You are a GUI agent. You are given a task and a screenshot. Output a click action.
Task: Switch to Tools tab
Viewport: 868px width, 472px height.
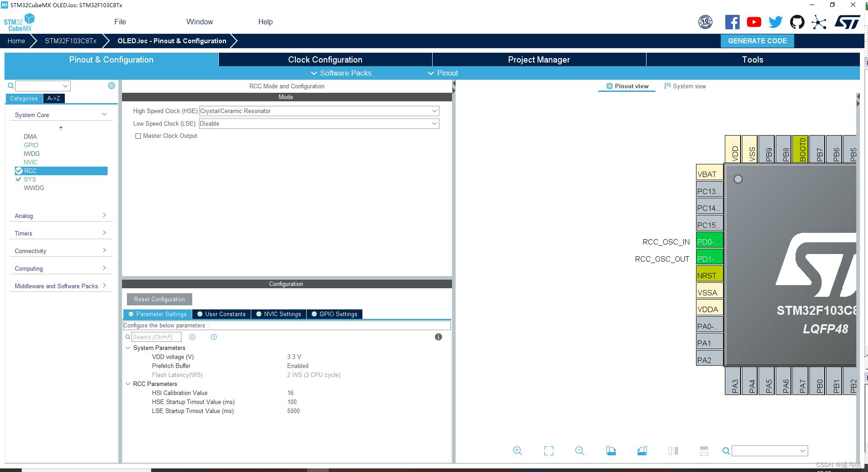[753, 59]
